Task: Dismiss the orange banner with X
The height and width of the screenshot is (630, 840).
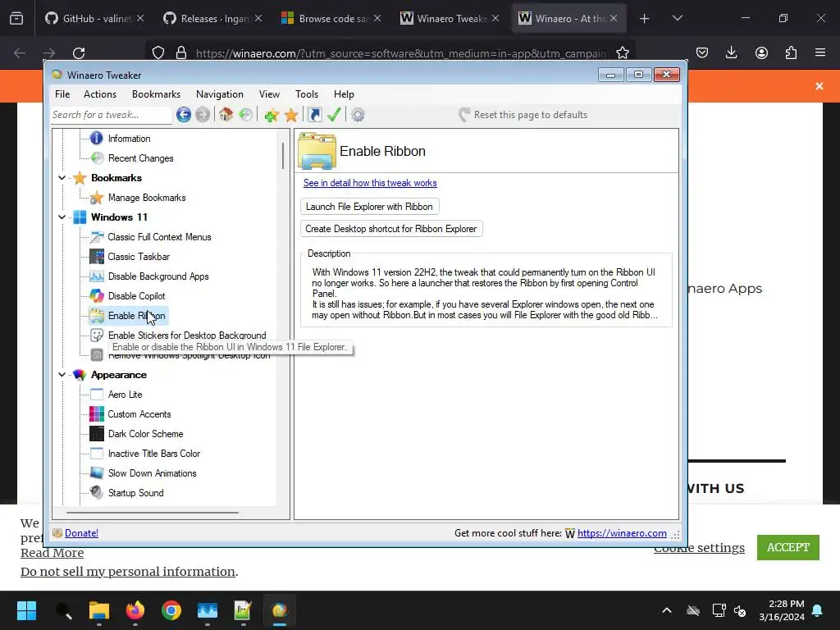Action: coord(819,86)
